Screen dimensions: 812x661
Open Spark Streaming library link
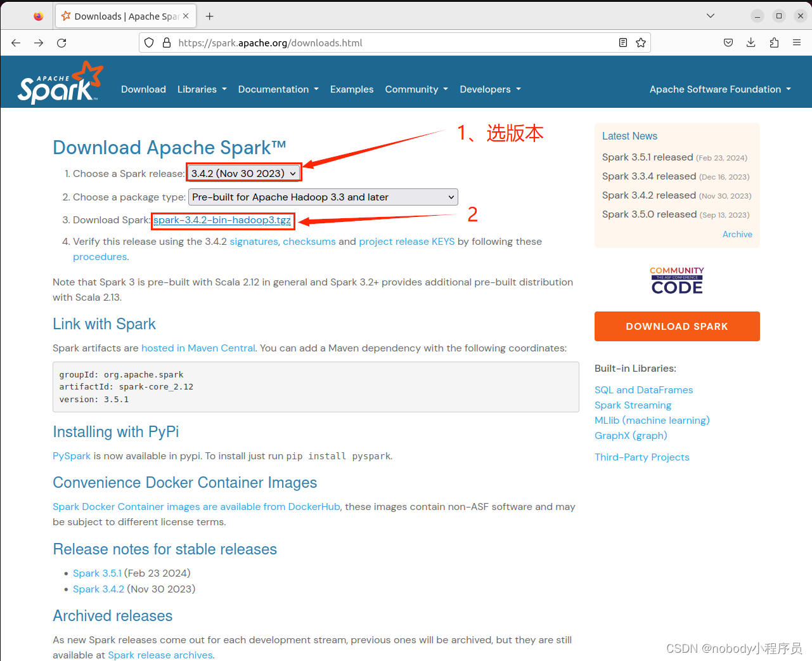click(633, 405)
